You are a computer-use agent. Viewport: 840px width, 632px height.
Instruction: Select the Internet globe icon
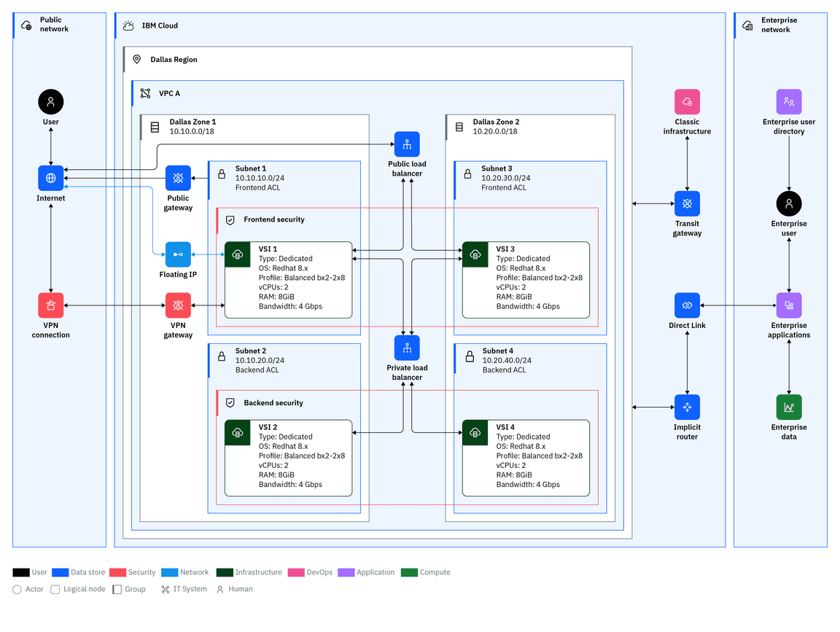pyautogui.click(x=51, y=178)
